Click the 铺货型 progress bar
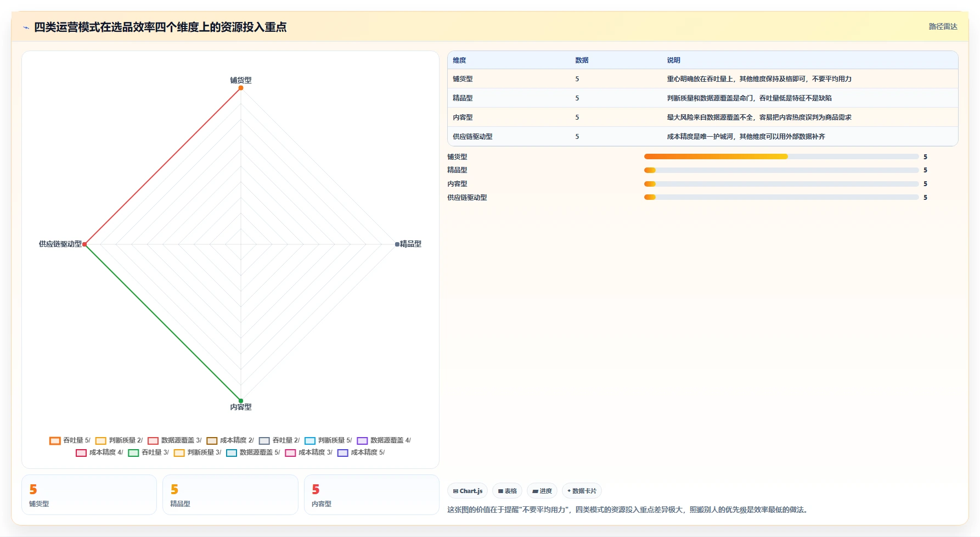Viewport: 980px width, 537px height. [781, 156]
